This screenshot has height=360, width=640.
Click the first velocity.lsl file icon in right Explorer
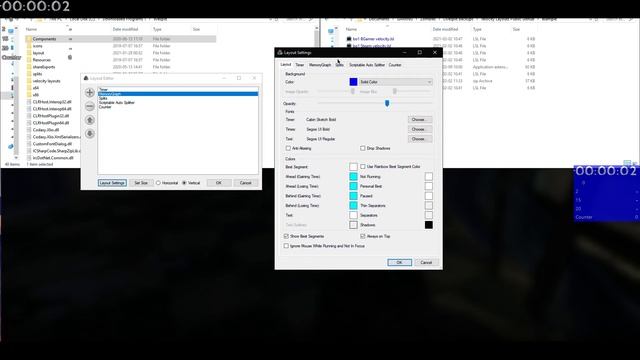click(x=349, y=39)
